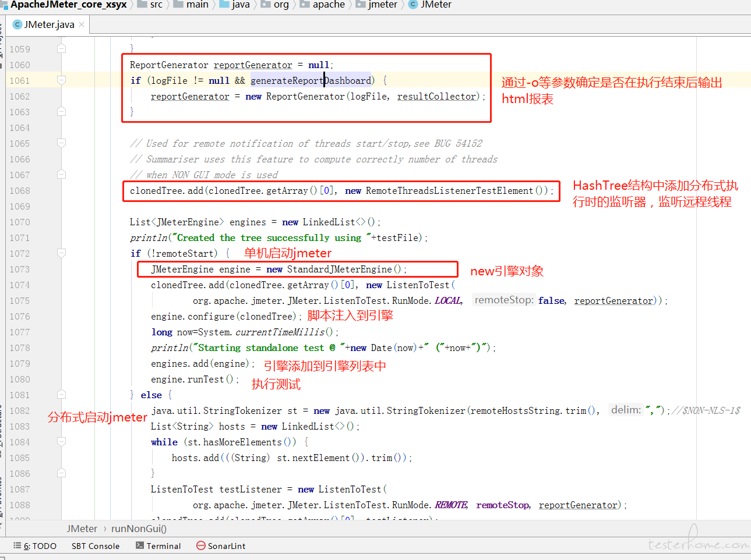751x560 pixels.
Task: Open the Terminal tool window
Action: click(158, 546)
